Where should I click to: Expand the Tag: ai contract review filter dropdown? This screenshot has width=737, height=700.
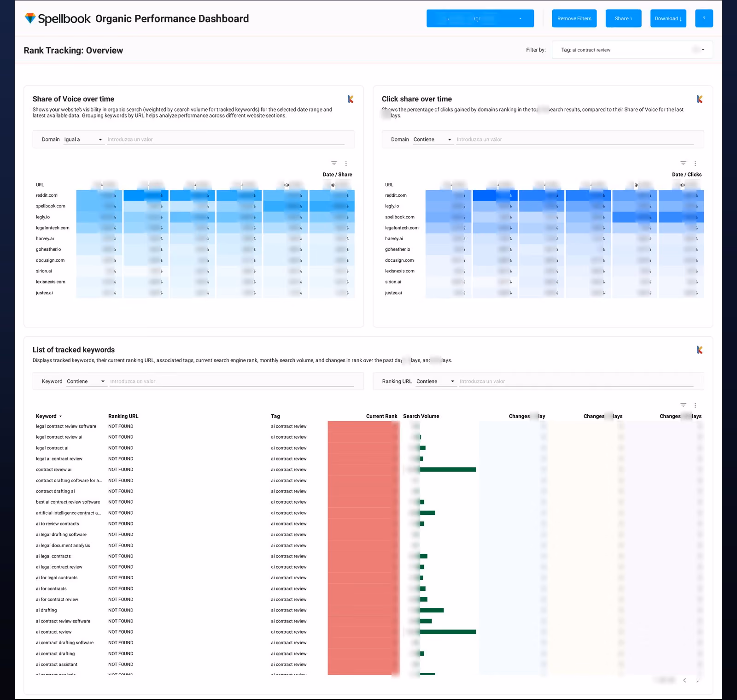tap(632, 50)
